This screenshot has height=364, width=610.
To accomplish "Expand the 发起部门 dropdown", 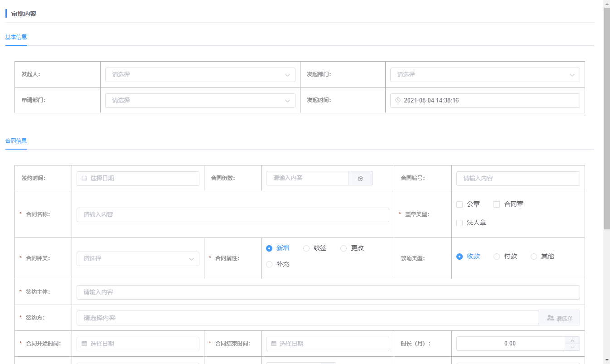I will pyautogui.click(x=485, y=75).
